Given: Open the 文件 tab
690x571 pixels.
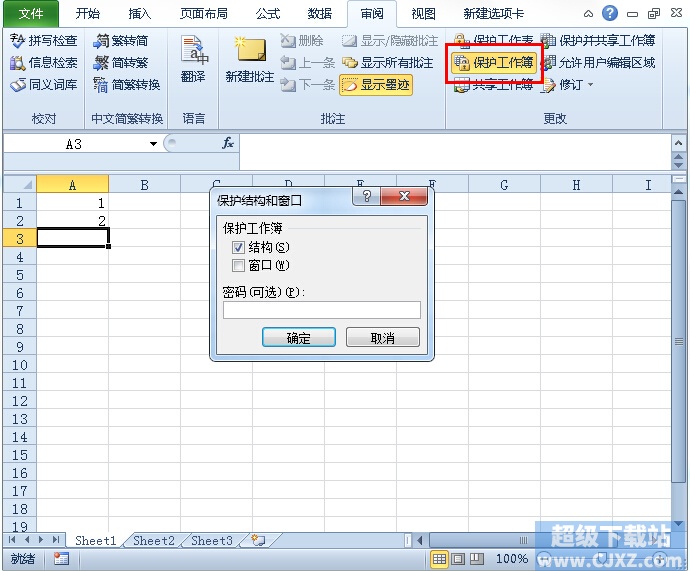Looking at the screenshot, I should click(x=31, y=14).
